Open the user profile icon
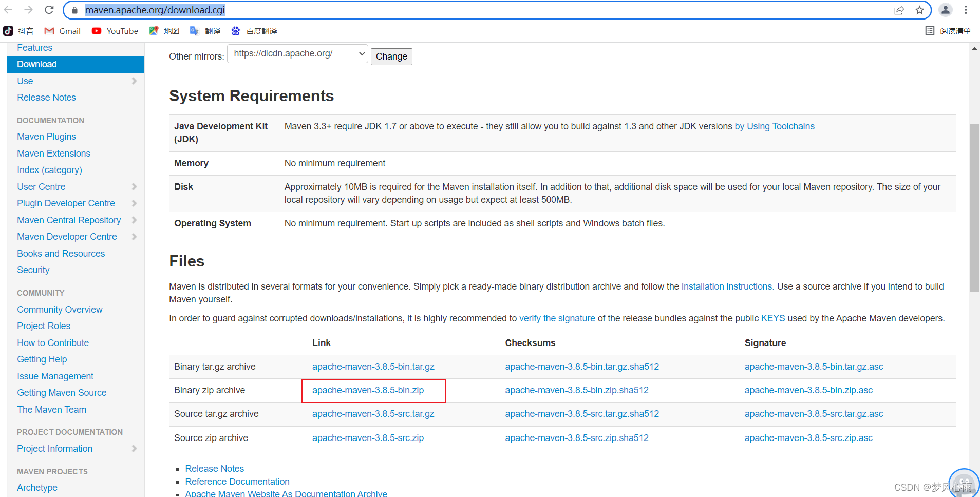 [x=946, y=10]
